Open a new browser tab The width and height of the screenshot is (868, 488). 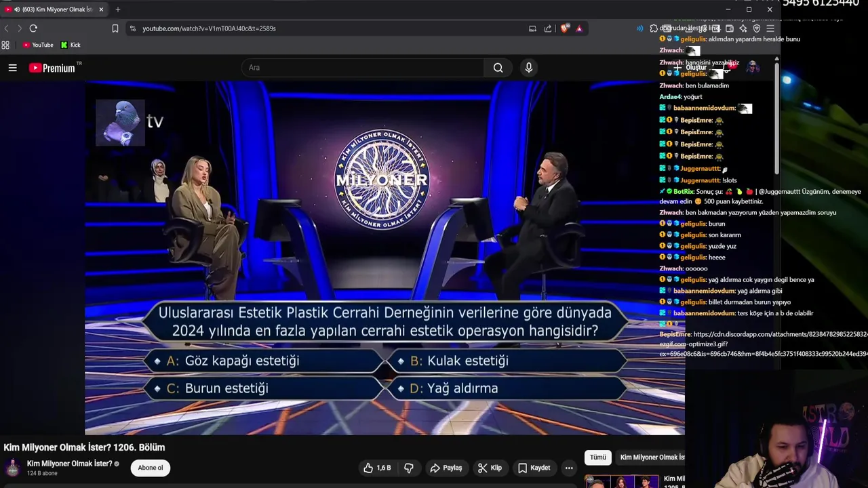point(118,9)
